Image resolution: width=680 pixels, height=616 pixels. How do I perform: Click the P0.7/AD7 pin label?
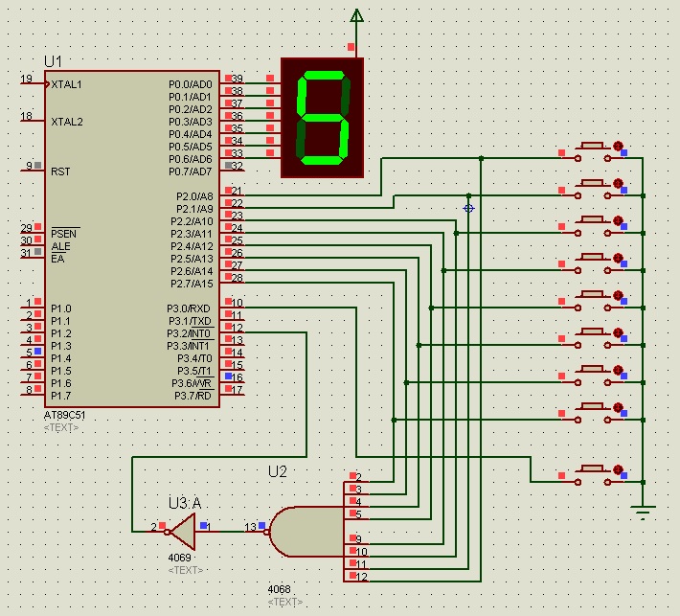pos(191,171)
